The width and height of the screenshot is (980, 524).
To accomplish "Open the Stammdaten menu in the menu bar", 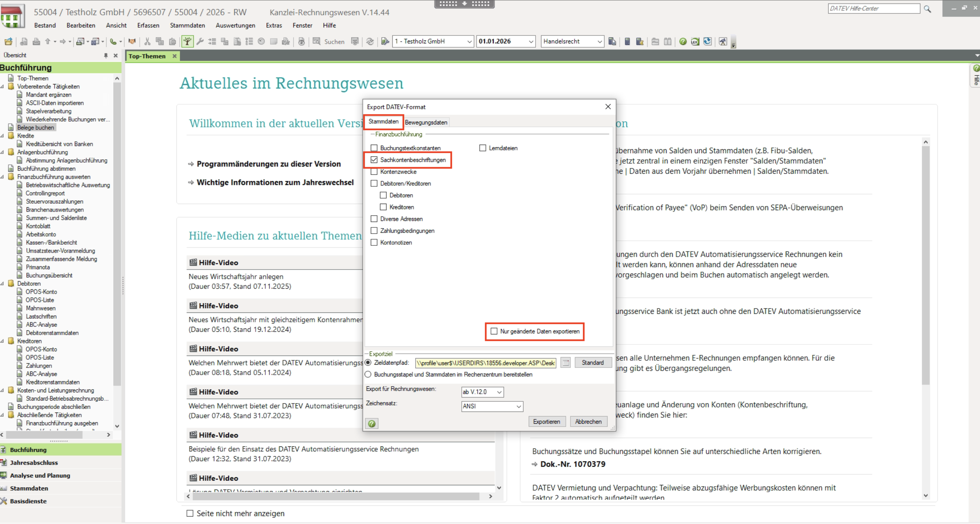I will tap(188, 25).
